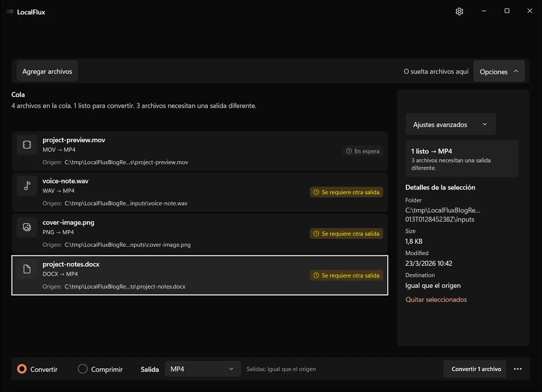Open the Salida MP4 format dropdown

202,369
